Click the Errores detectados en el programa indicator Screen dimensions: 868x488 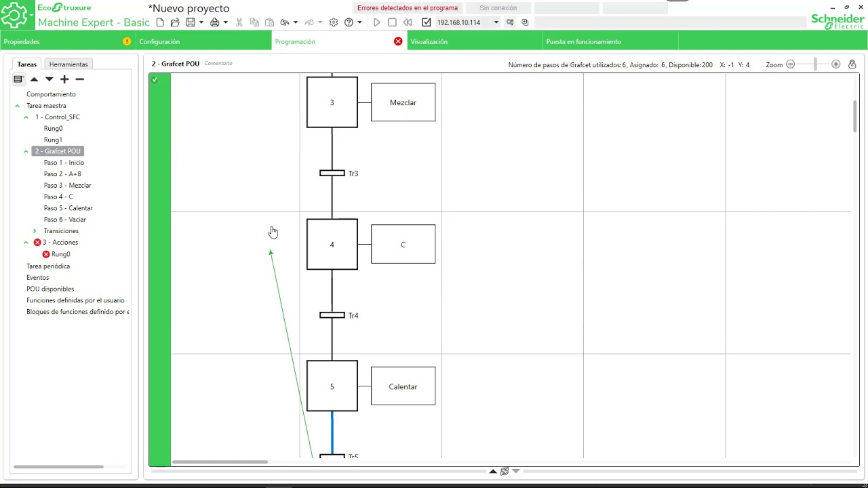[408, 8]
